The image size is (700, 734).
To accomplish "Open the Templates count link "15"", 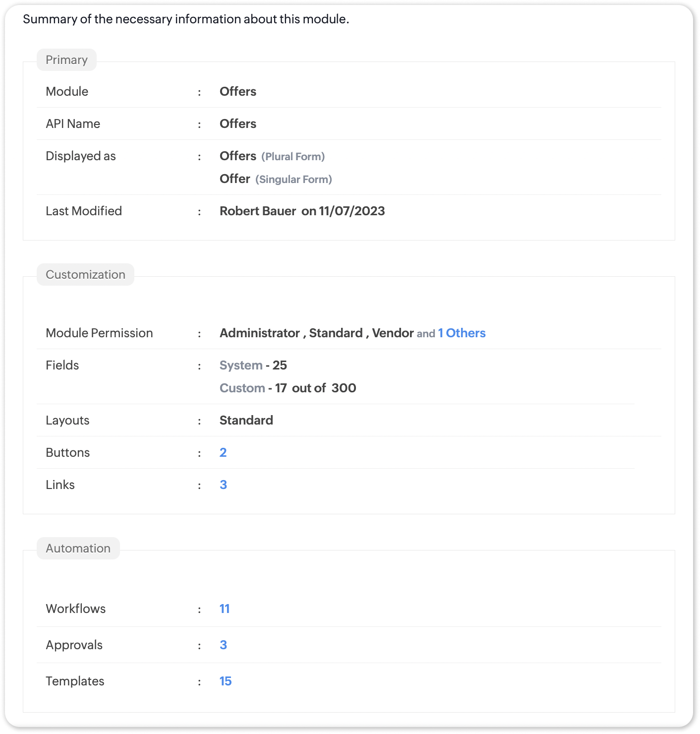I will [x=226, y=681].
